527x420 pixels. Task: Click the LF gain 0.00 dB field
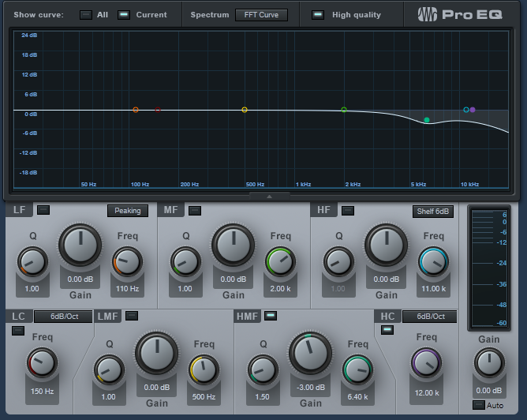(80, 279)
